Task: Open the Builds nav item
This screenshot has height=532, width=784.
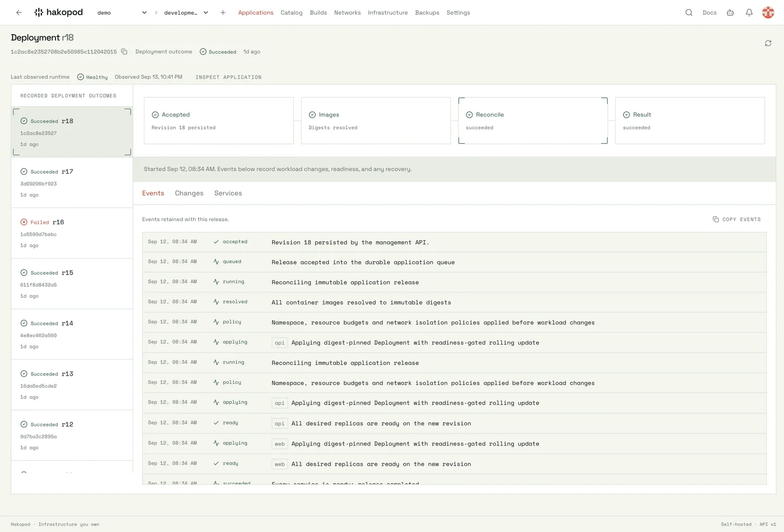Action: click(318, 13)
